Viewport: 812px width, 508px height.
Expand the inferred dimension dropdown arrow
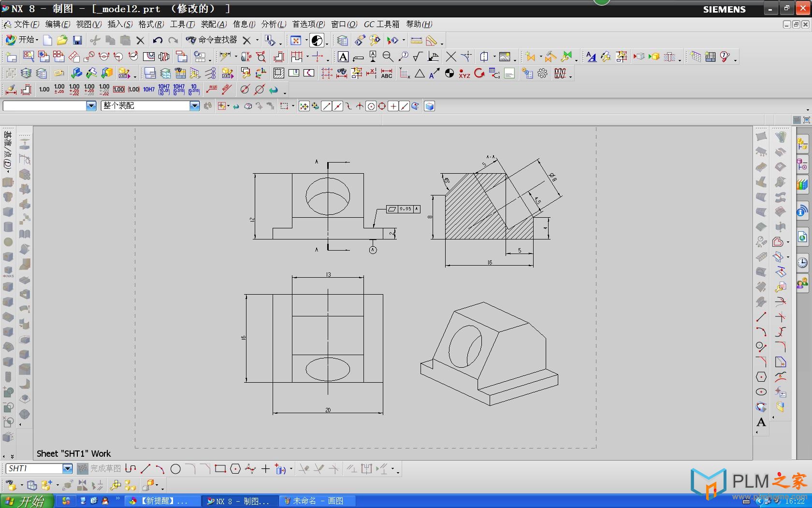tap(236, 57)
